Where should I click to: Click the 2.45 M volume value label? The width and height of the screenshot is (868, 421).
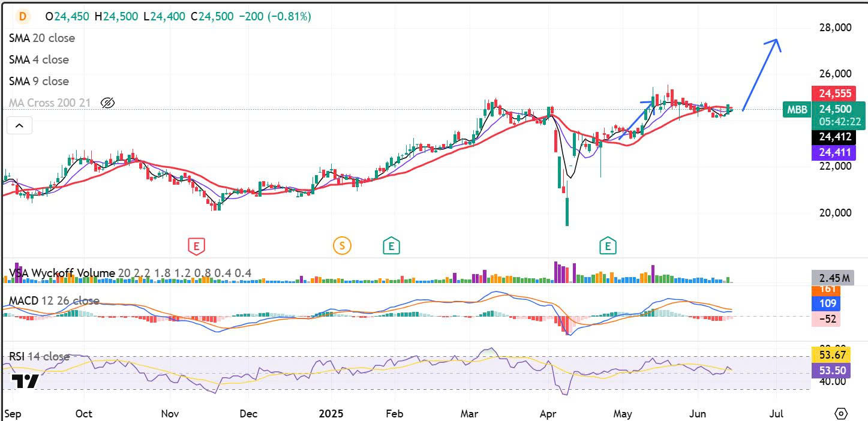click(834, 278)
